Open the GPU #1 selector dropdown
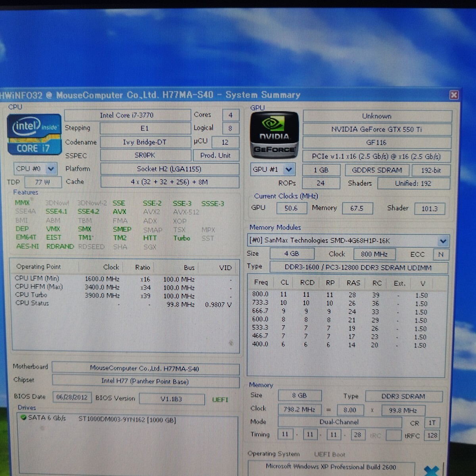 pyautogui.click(x=289, y=170)
